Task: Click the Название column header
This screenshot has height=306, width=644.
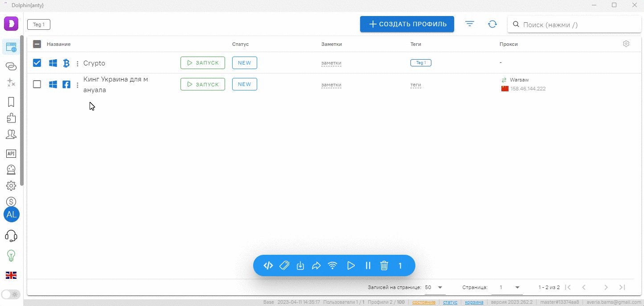Action: (58, 44)
